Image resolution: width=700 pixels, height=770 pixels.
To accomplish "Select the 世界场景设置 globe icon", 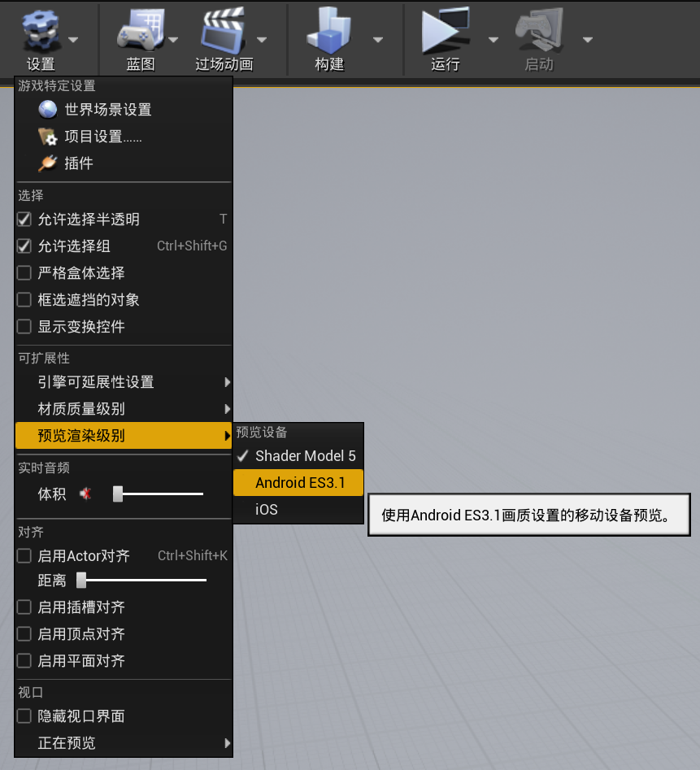I will [x=46, y=109].
